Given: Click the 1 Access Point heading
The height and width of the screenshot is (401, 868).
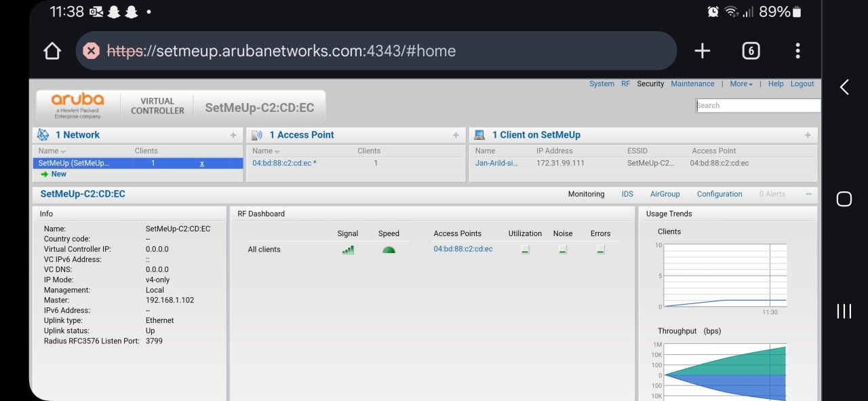Looking at the screenshot, I should coord(302,135).
